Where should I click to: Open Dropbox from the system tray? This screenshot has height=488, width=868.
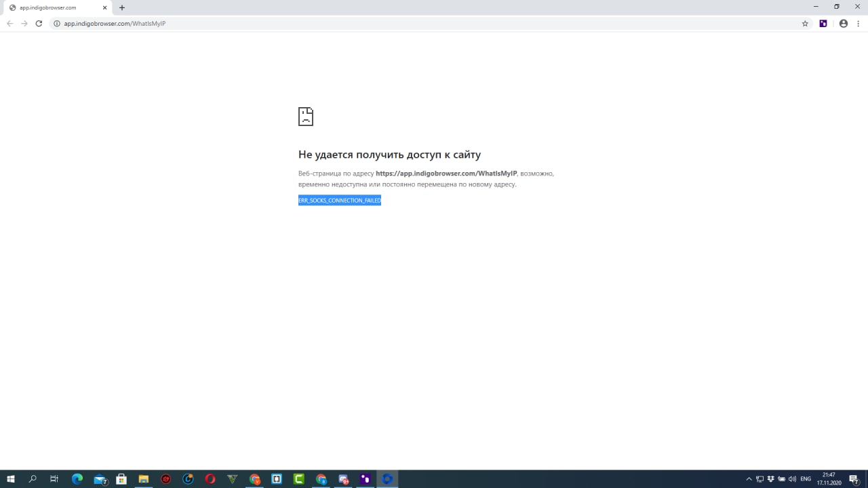770,479
